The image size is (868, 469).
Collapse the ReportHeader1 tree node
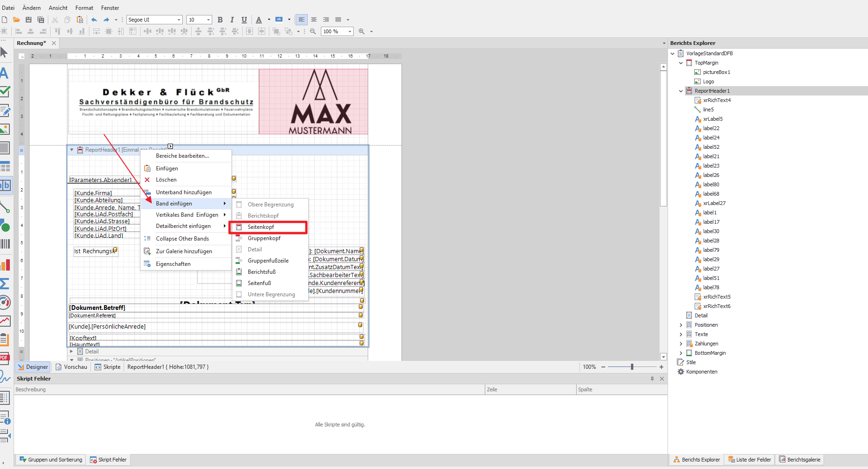(681, 91)
